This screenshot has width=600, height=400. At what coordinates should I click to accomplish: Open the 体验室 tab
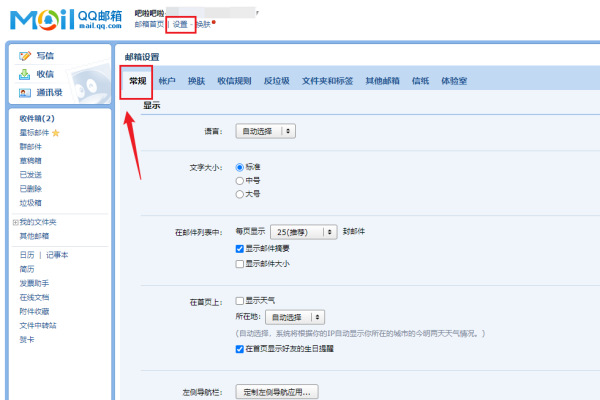click(454, 81)
